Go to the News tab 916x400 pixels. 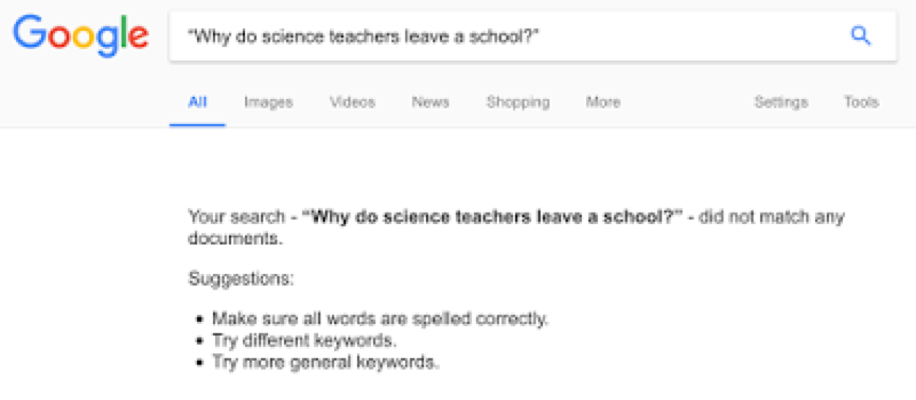pyautogui.click(x=431, y=102)
